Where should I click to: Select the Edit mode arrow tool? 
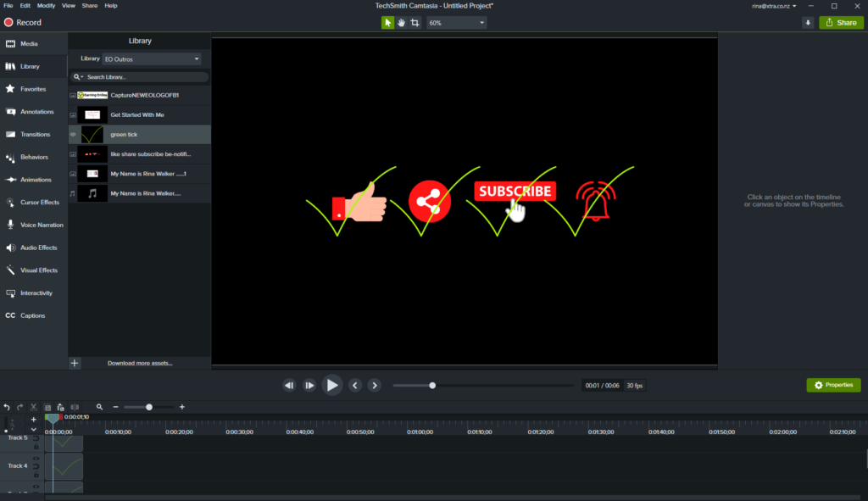click(387, 23)
